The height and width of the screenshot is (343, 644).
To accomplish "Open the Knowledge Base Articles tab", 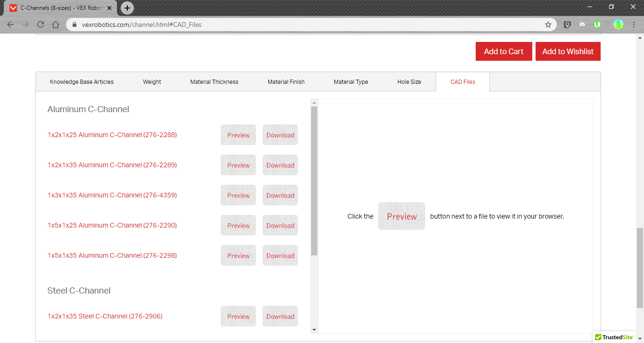I will (x=82, y=82).
